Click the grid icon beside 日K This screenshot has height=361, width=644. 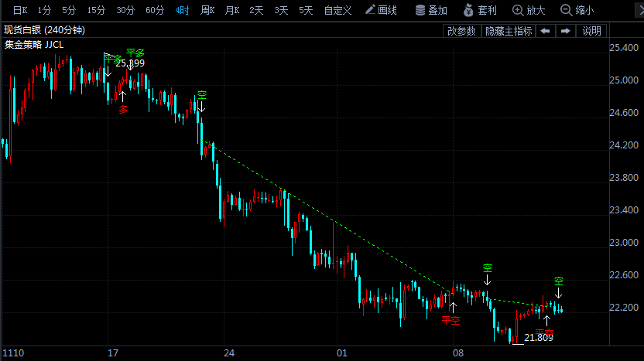click(6, 10)
